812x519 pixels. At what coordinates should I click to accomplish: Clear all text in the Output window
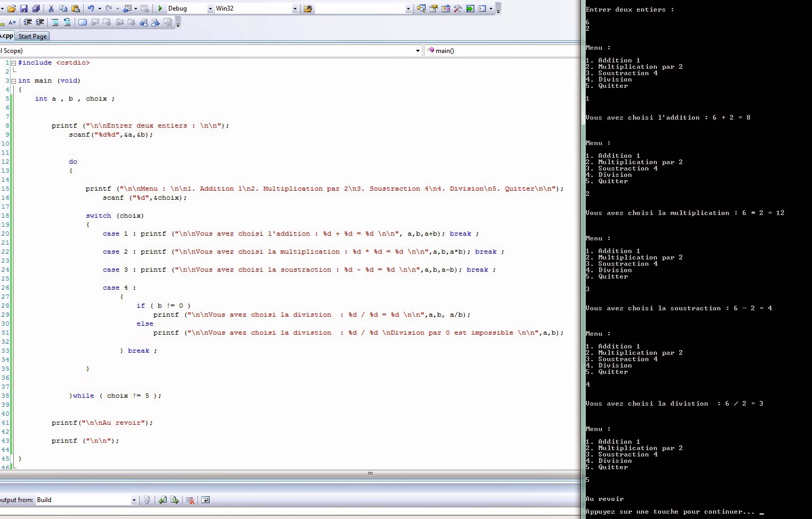190,500
